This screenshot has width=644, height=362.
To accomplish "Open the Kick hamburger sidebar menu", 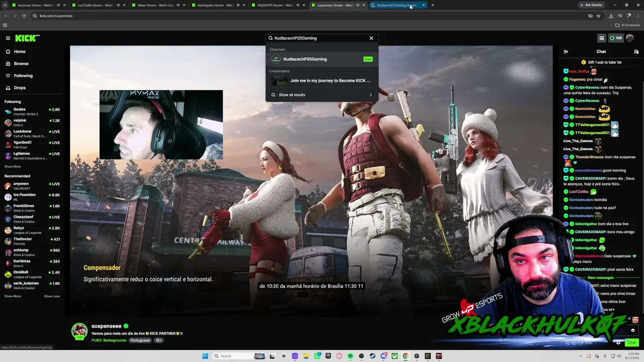I will (8, 38).
